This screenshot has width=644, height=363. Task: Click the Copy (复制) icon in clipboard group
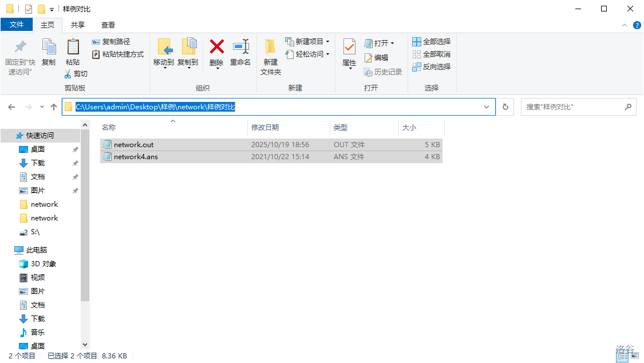click(49, 47)
